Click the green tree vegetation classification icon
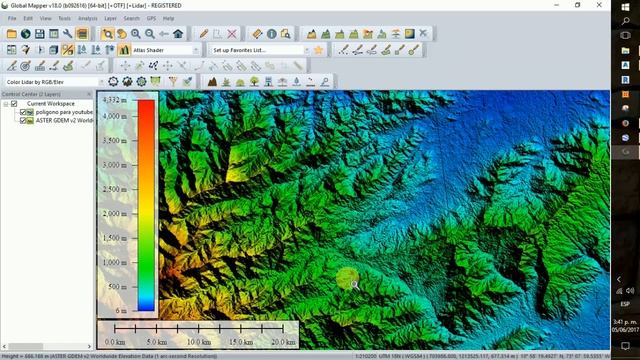640x360 pixels. pyautogui.click(x=254, y=82)
